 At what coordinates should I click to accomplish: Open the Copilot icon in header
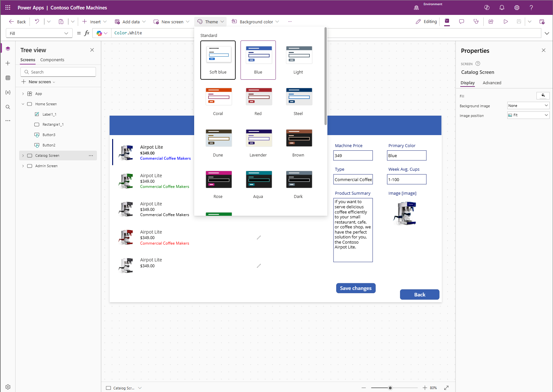[x=487, y=7]
